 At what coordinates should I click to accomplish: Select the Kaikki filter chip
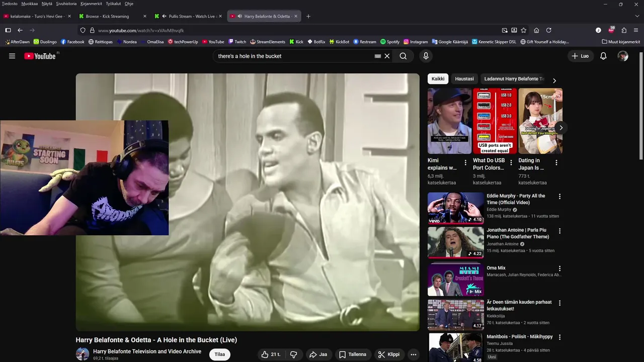[438, 79]
